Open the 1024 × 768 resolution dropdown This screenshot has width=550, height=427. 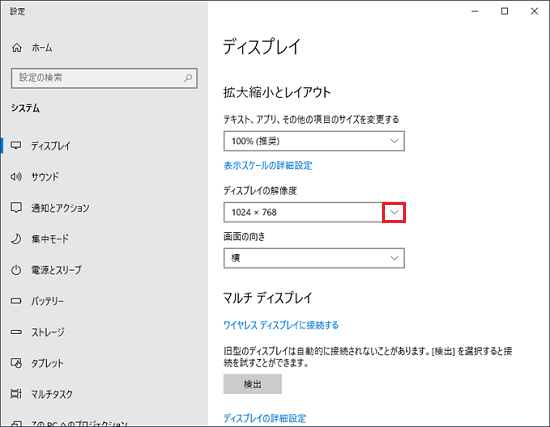coord(314,212)
